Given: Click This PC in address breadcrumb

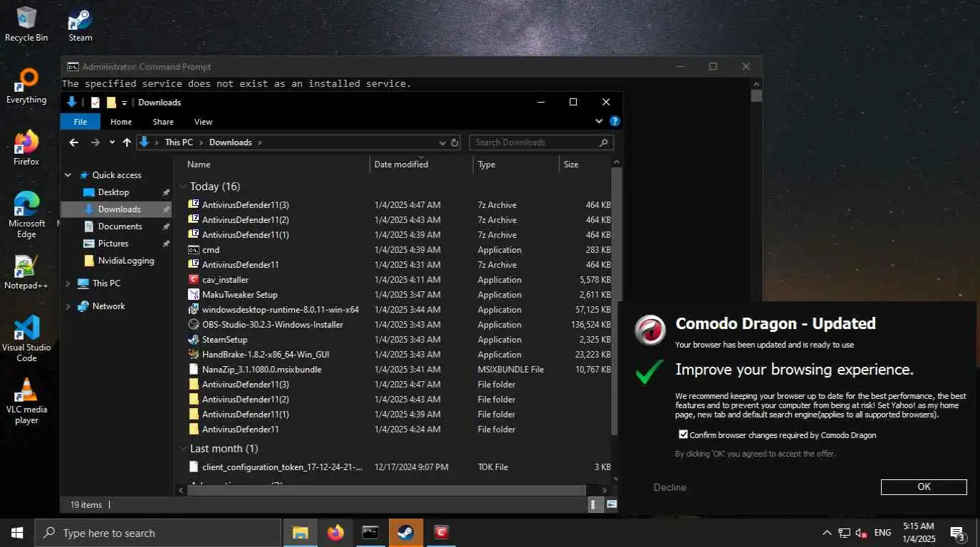Looking at the screenshot, I should [179, 142].
